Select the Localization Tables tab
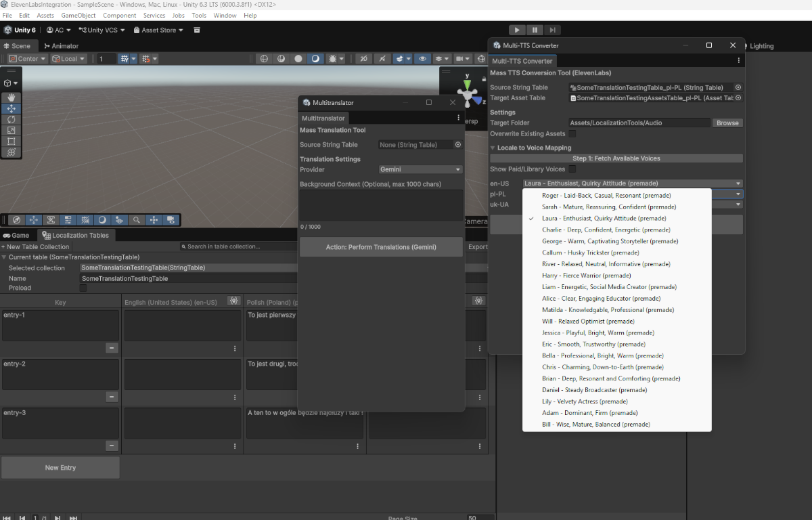This screenshot has width=812, height=520. pyautogui.click(x=76, y=236)
